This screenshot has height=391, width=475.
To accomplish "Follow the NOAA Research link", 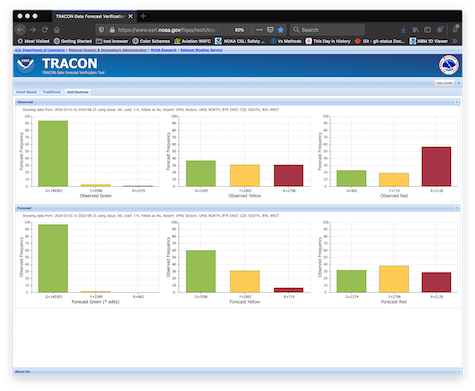I will click(x=164, y=50).
